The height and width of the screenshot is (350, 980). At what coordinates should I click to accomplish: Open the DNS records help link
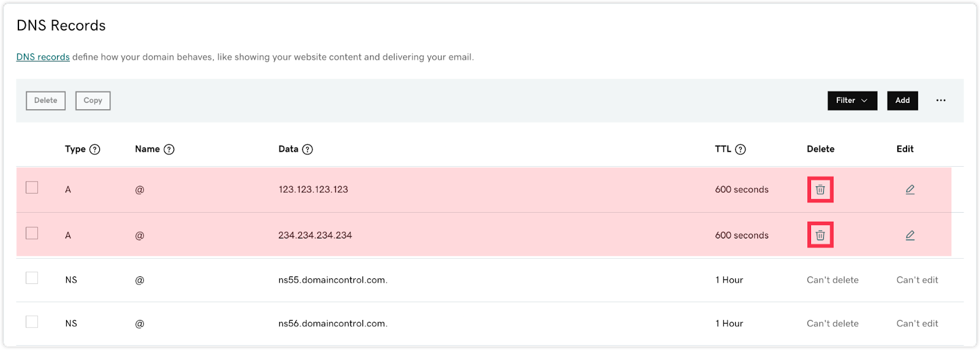(x=43, y=57)
